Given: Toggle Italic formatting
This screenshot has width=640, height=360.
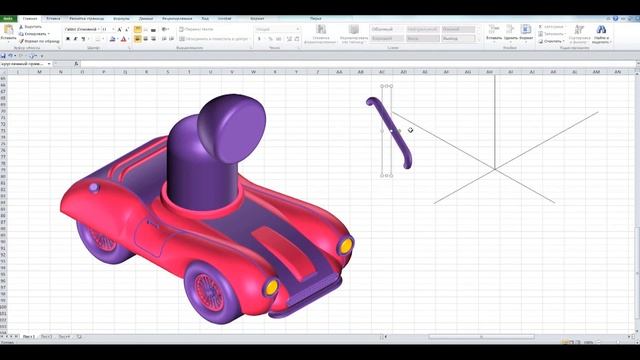Looking at the screenshot, I should pos(76,39).
